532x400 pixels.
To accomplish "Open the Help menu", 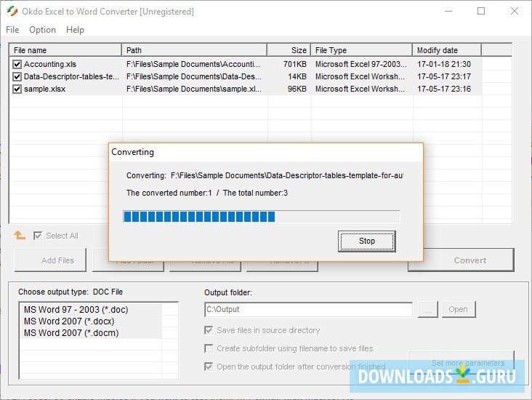I will (75, 30).
